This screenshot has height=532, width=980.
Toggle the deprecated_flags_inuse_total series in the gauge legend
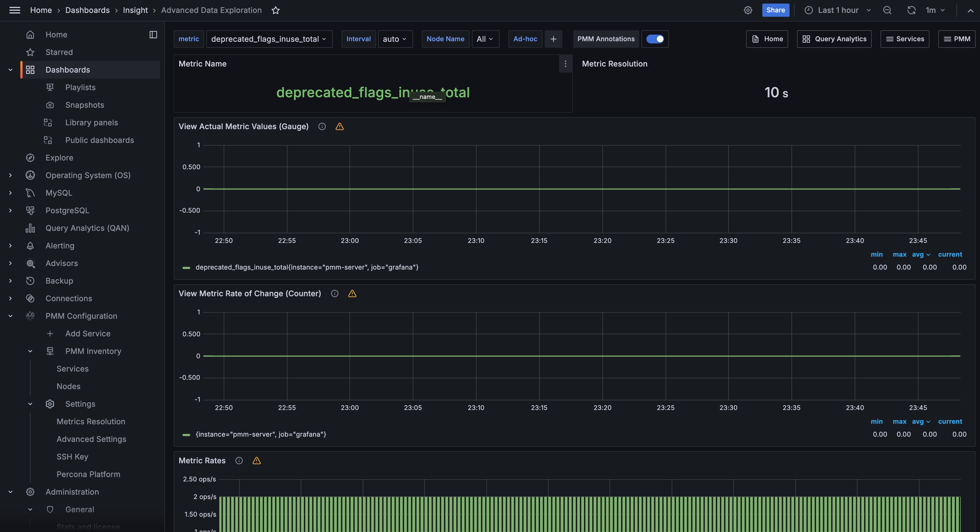tap(307, 267)
